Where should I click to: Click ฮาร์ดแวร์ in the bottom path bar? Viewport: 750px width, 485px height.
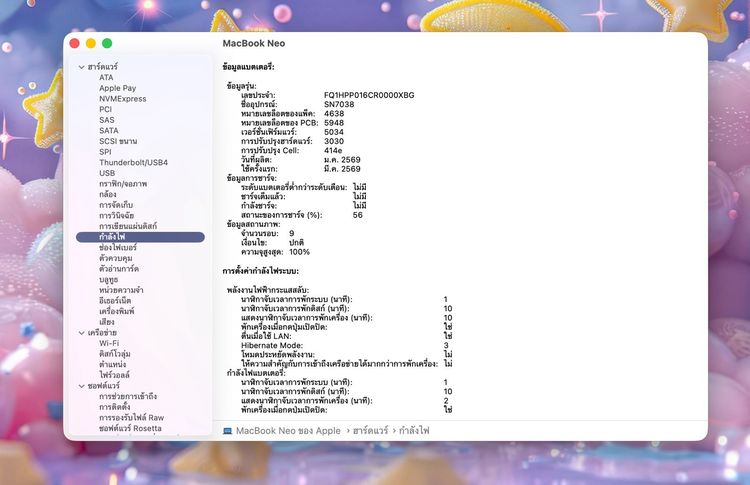(370, 431)
